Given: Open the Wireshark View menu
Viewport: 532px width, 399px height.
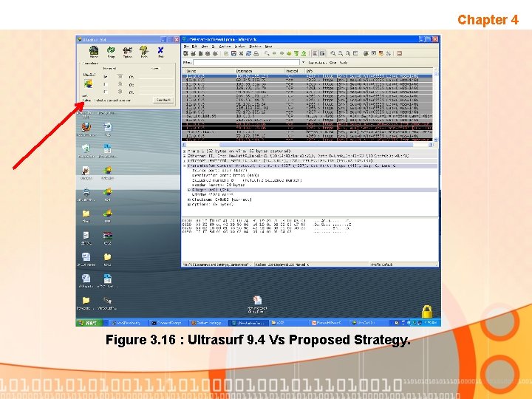Looking at the screenshot, I should point(205,46).
